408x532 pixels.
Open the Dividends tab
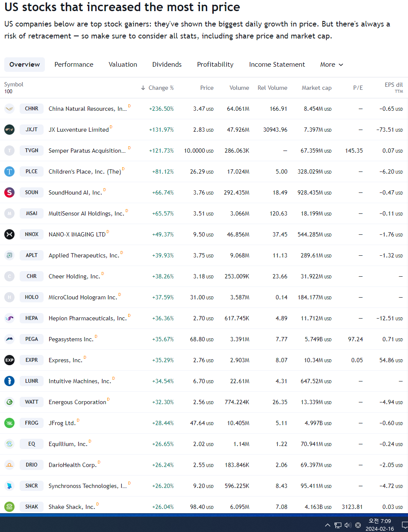[x=167, y=65]
